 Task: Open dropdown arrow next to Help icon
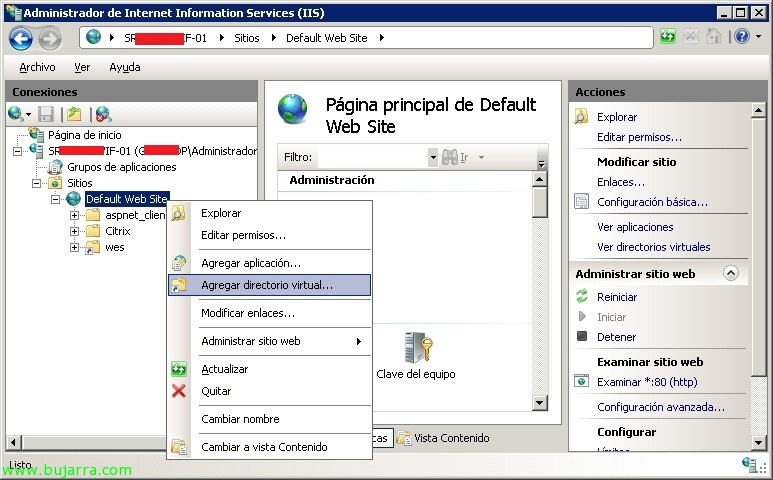point(758,36)
